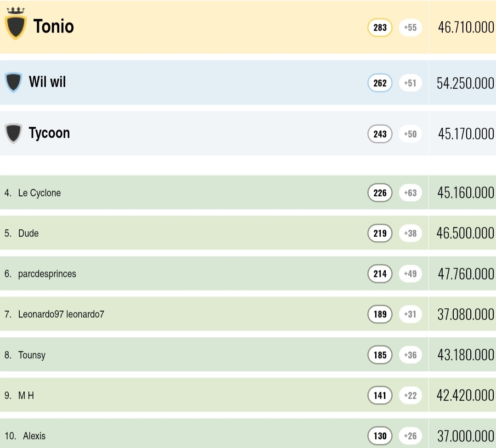Click Le Cyclone's +63 gain pill
Image resolution: width=496 pixels, height=448 pixels.
pos(410,193)
